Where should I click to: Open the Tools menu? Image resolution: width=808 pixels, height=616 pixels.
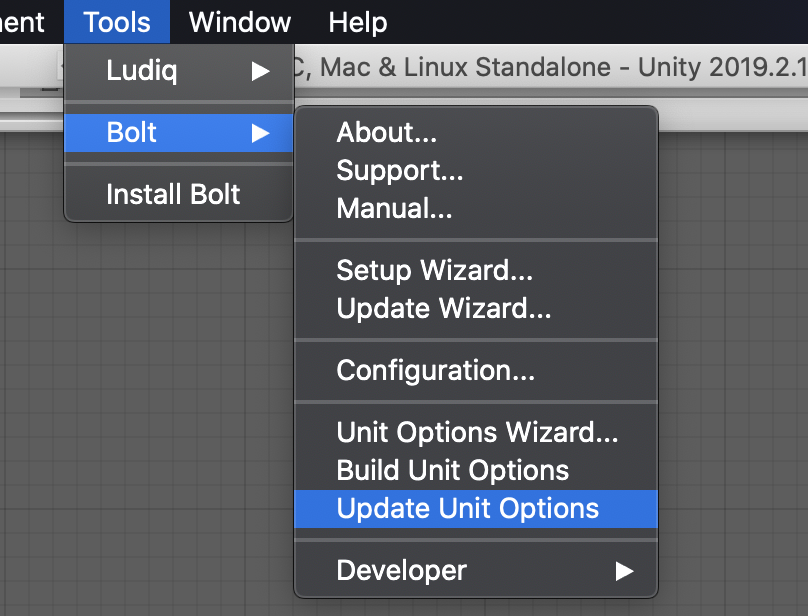[x=116, y=21]
